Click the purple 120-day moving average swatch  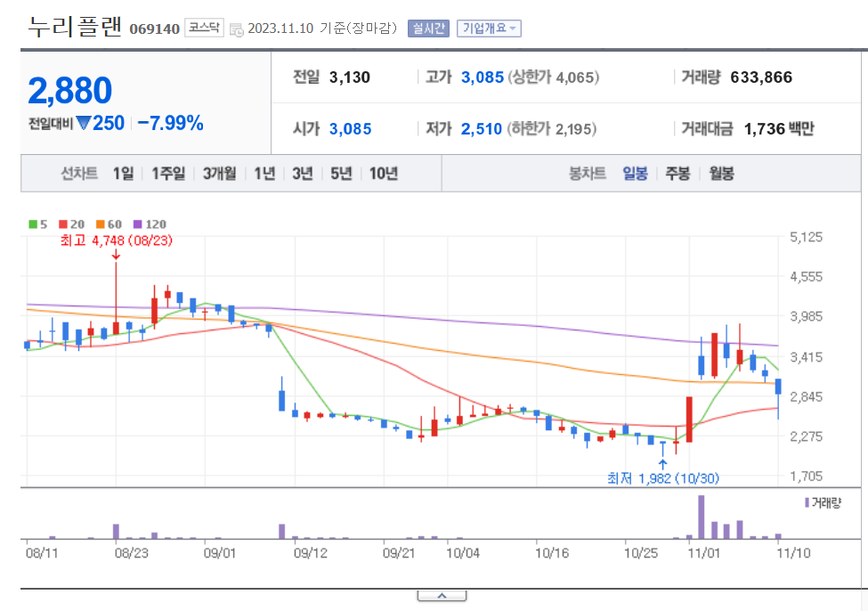click(138, 224)
